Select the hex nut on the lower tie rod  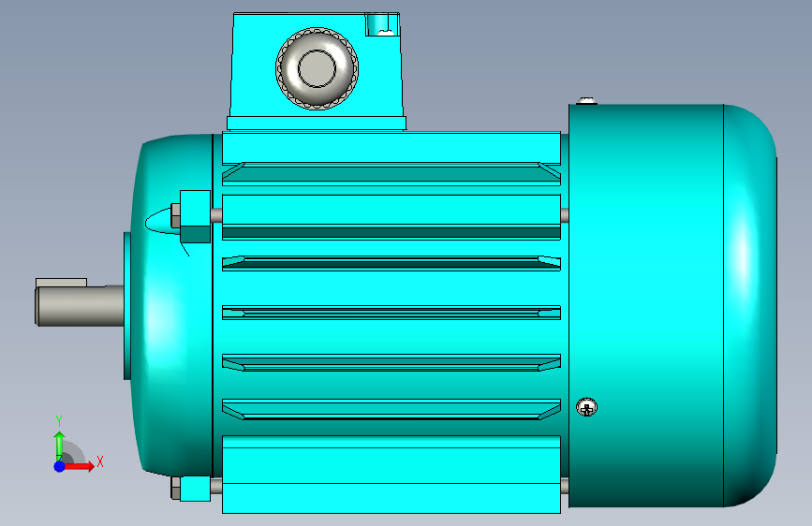(175, 489)
